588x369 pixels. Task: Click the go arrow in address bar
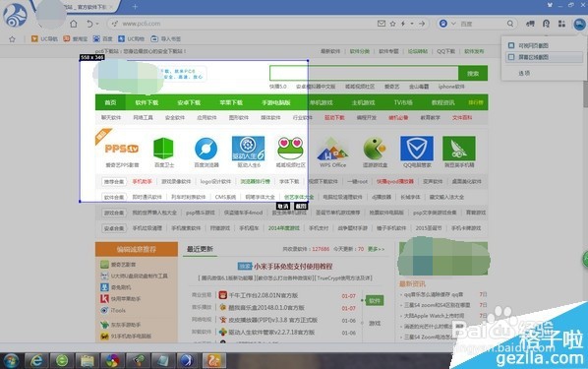[422, 24]
